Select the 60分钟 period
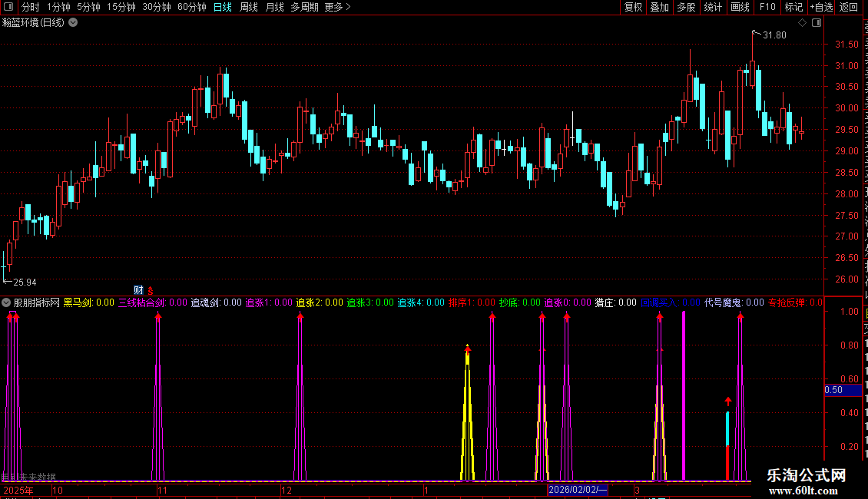The height and width of the screenshot is (499, 868). pos(192,7)
